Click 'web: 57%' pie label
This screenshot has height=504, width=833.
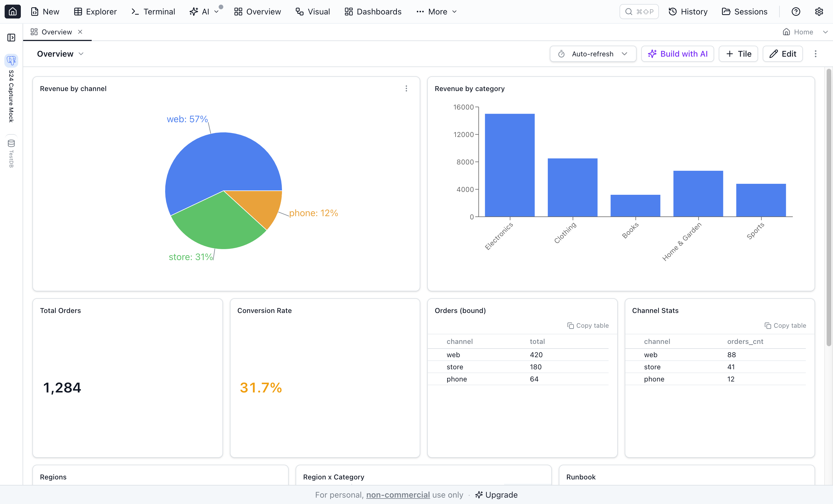(x=187, y=119)
